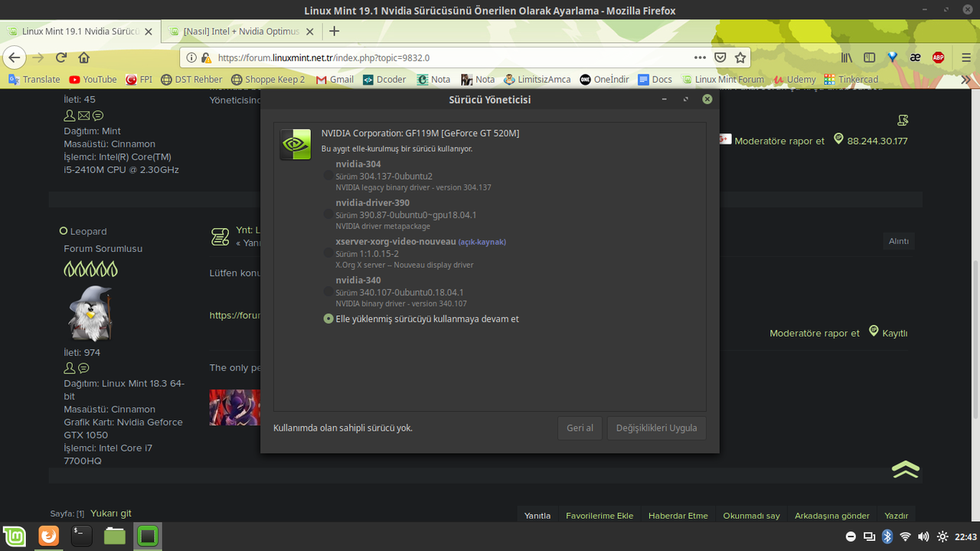Go back to the previous page in Firefox
Screen dimensions: 980x551
coord(14,57)
